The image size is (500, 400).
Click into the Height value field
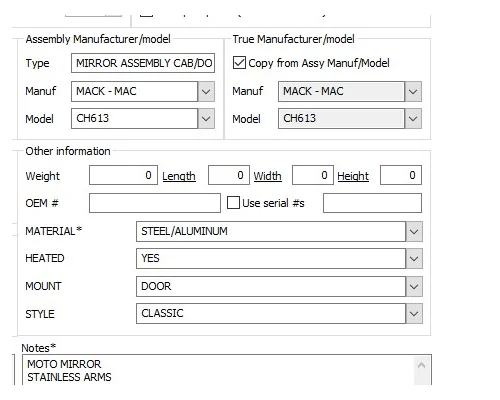pyautogui.click(x=401, y=175)
